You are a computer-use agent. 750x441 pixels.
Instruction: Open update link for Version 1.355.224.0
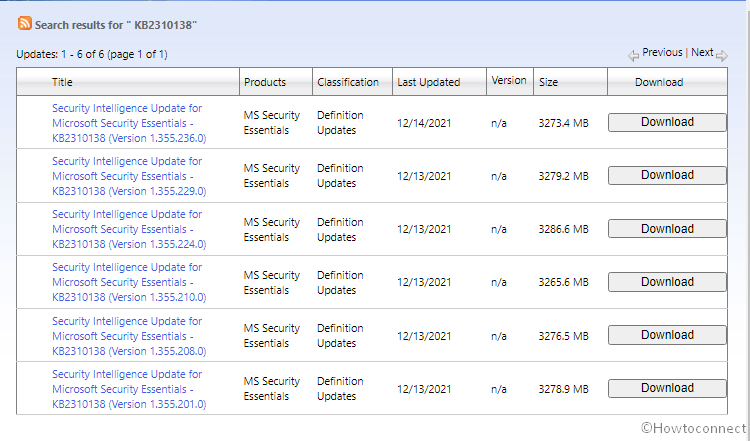(x=128, y=229)
